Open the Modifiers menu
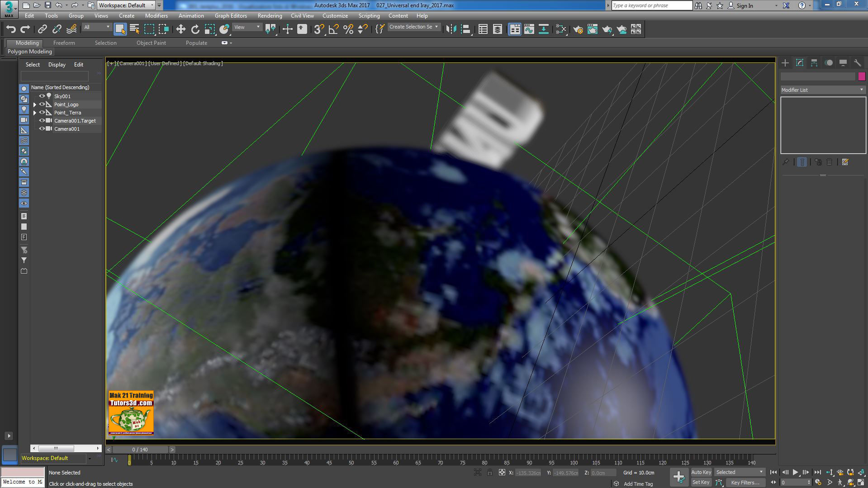The image size is (868, 488). click(157, 15)
